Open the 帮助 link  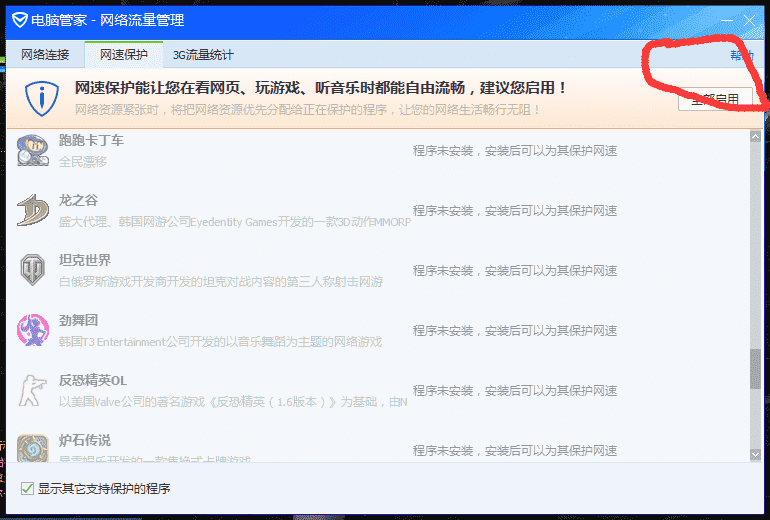point(742,55)
